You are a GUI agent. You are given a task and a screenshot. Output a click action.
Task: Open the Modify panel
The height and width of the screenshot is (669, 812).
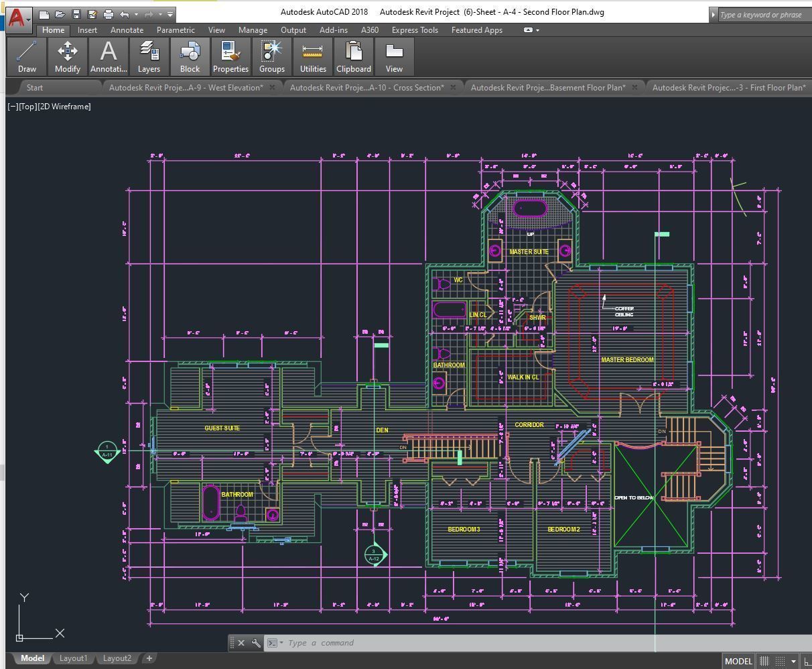pos(68,56)
